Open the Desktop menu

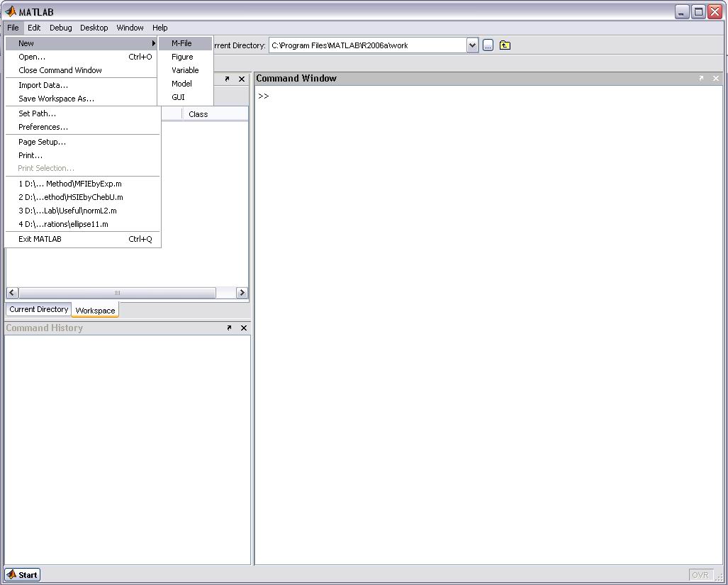[94, 28]
